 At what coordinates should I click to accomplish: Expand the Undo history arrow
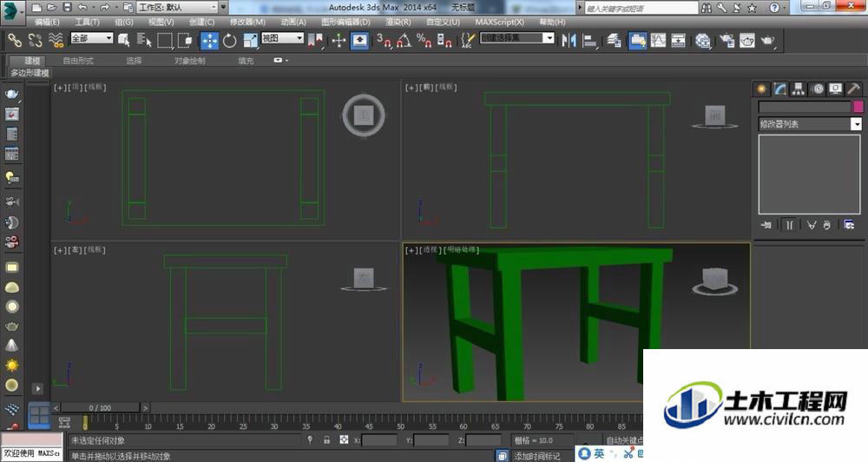[92, 7]
